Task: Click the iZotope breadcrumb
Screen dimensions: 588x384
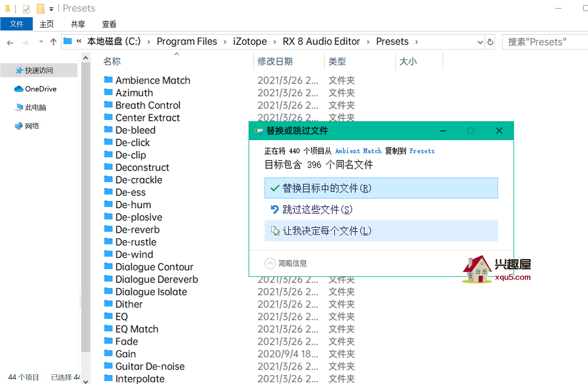Action: (250, 41)
